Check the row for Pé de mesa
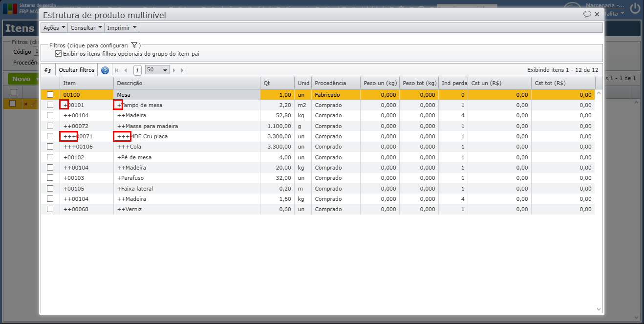 point(50,157)
